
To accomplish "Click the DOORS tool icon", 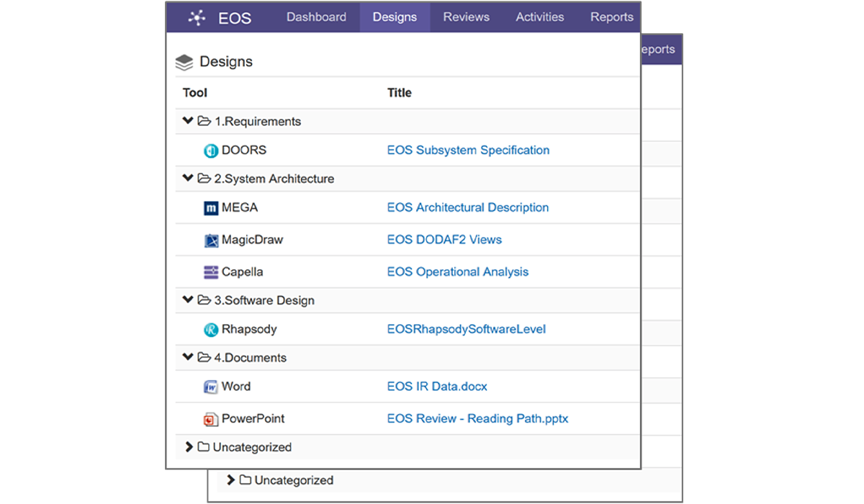I will [211, 151].
